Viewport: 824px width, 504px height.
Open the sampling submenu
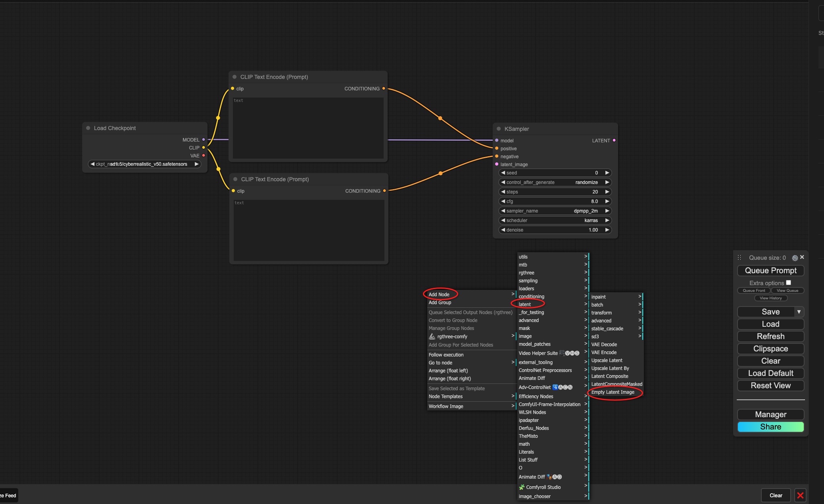[528, 281]
